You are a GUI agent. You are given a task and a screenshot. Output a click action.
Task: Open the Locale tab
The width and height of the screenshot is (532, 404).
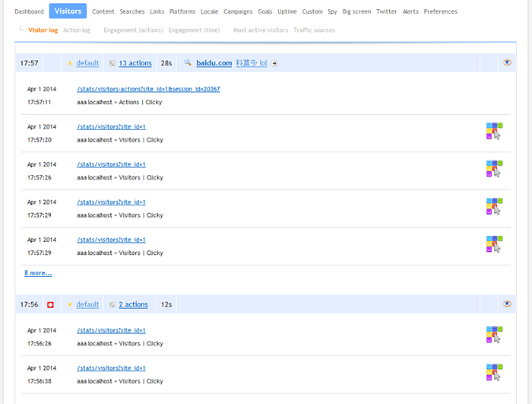(209, 11)
